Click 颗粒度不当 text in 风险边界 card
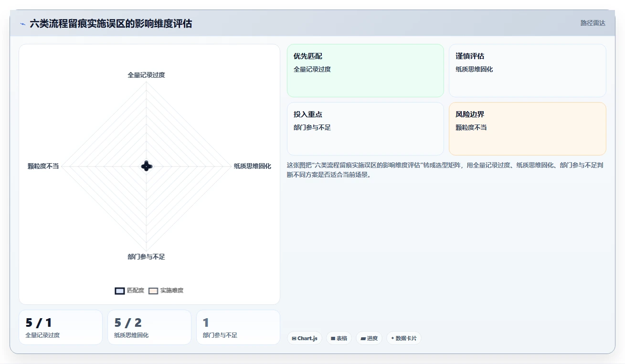The width and height of the screenshot is (625, 364). click(471, 127)
